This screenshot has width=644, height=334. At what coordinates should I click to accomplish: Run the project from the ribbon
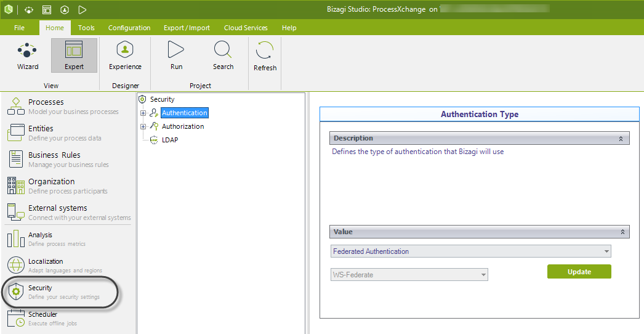click(x=176, y=56)
